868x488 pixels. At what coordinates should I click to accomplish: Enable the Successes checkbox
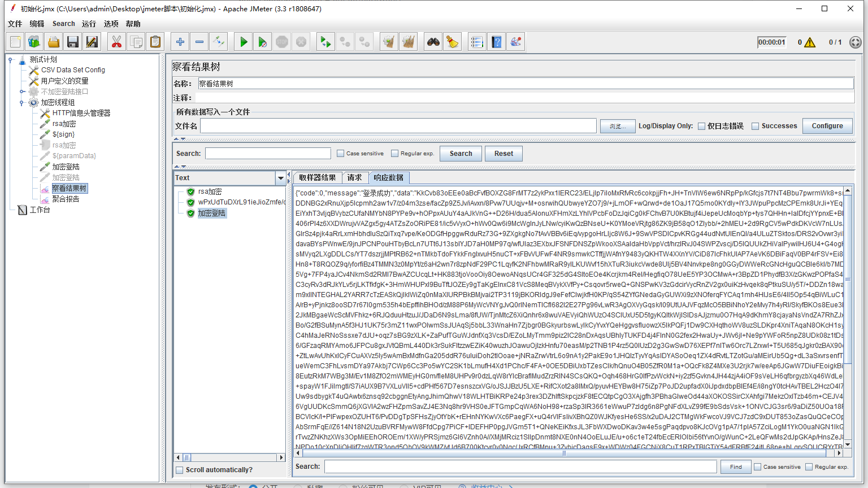[x=756, y=125]
